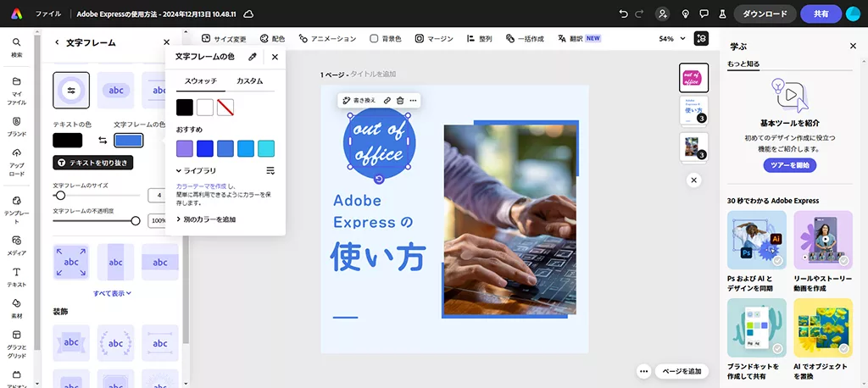Follow the カラーテーマを作成 link
The image size is (868, 388).
tap(201, 186)
